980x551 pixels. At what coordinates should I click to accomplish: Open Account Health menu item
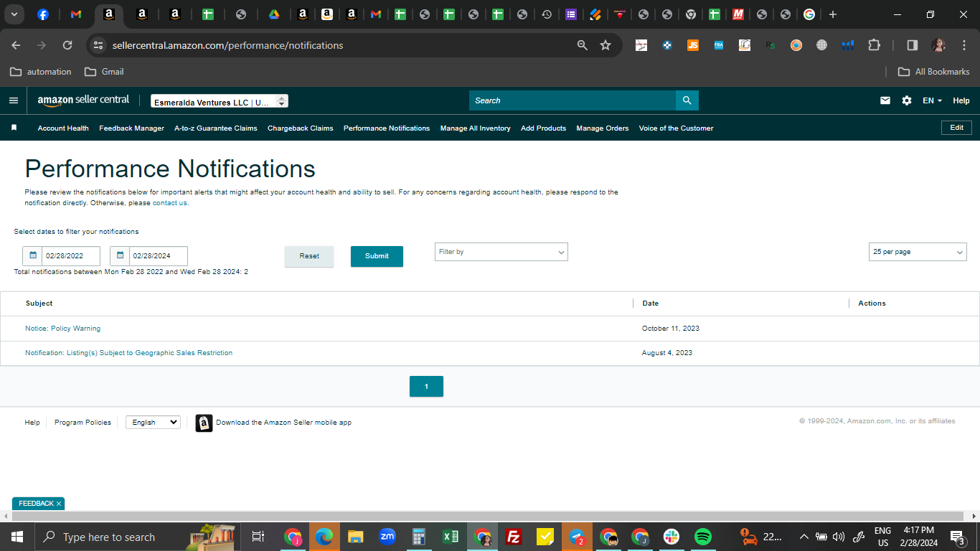(x=63, y=128)
